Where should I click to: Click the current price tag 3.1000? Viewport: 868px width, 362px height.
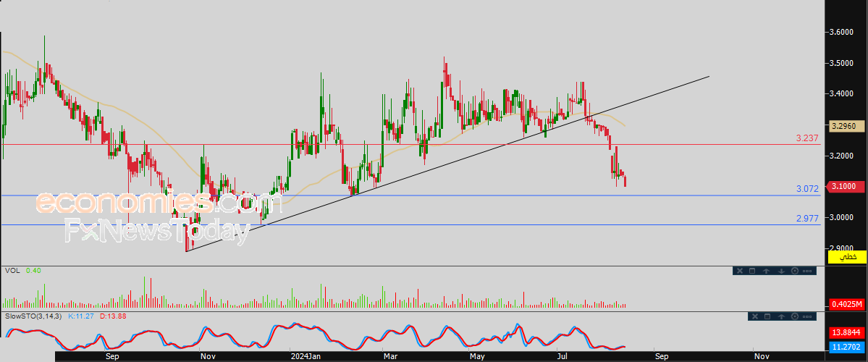point(846,187)
